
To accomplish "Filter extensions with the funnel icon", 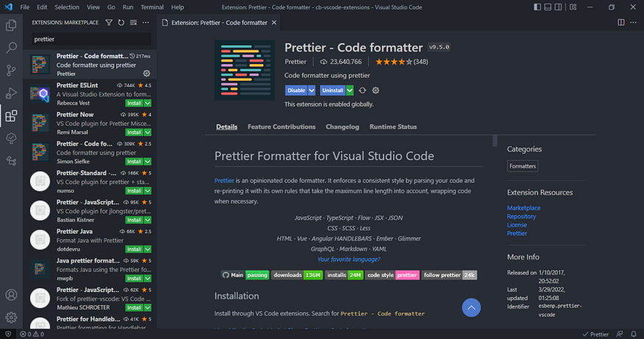I will tap(109, 23).
